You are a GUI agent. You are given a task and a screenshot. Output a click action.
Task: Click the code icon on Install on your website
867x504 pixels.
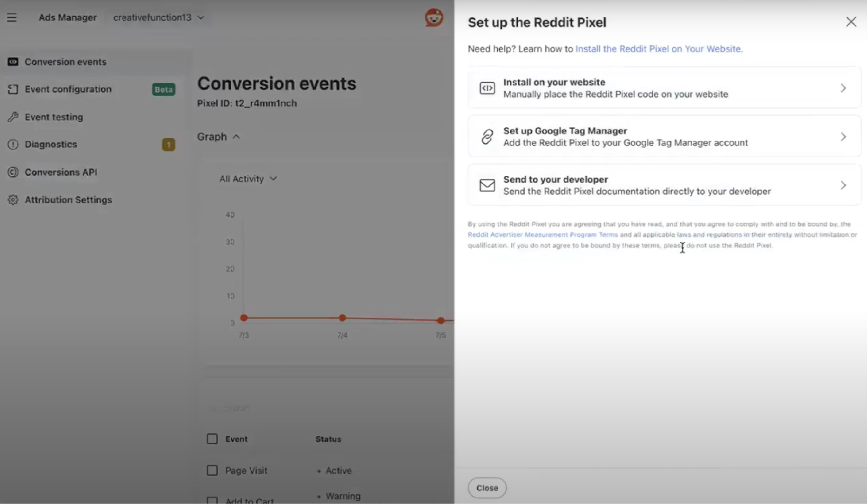pyautogui.click(x=487, y=88)
